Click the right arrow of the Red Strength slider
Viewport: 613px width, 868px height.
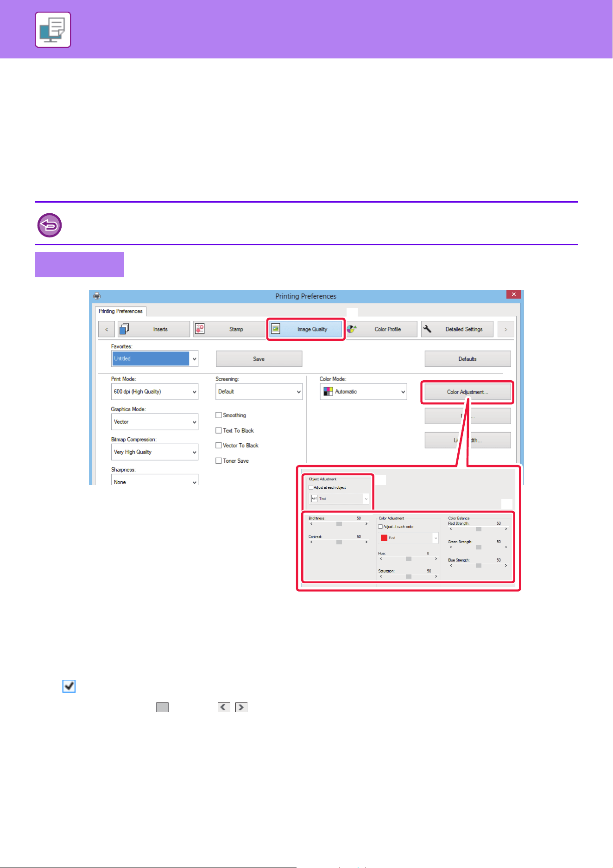click(506, 529)
